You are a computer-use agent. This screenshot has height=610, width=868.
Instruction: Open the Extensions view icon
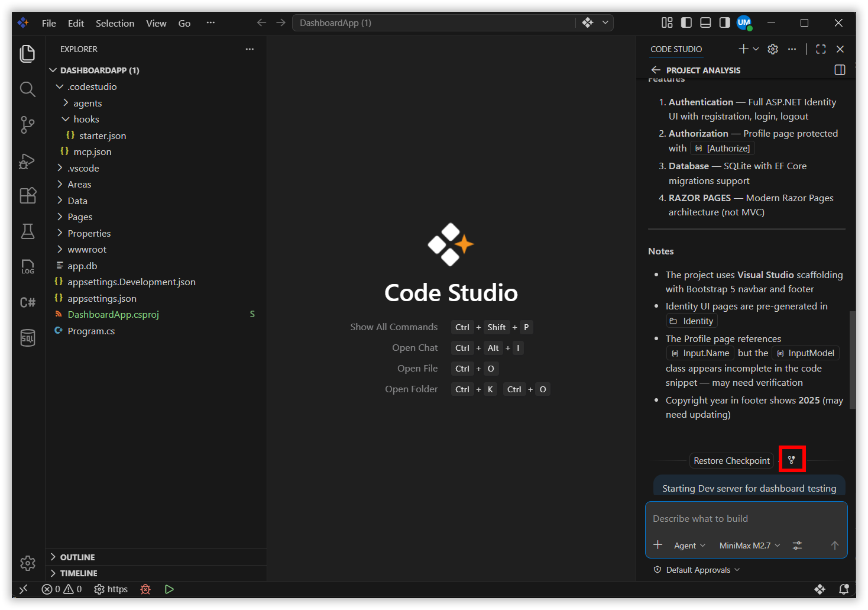(x=27, y=196)
